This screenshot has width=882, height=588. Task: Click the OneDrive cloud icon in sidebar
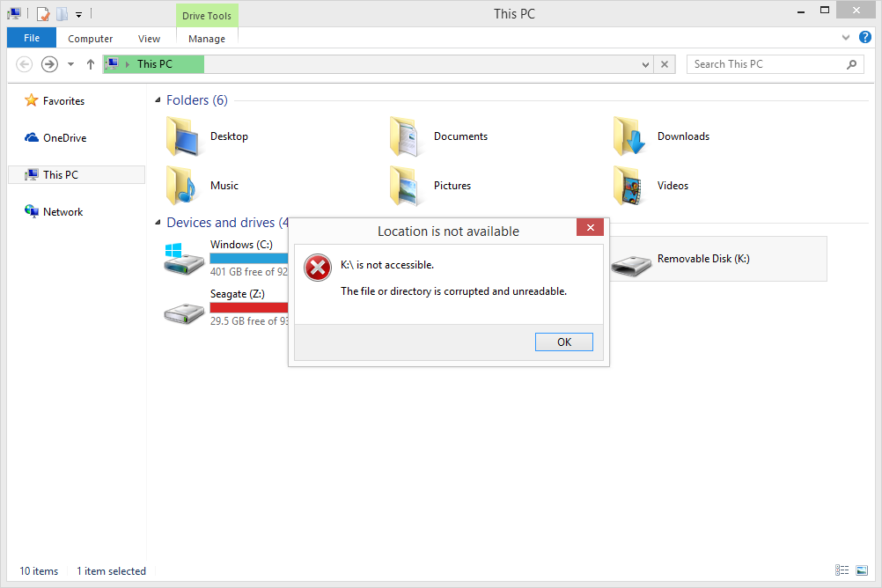(x=32, y=137)
